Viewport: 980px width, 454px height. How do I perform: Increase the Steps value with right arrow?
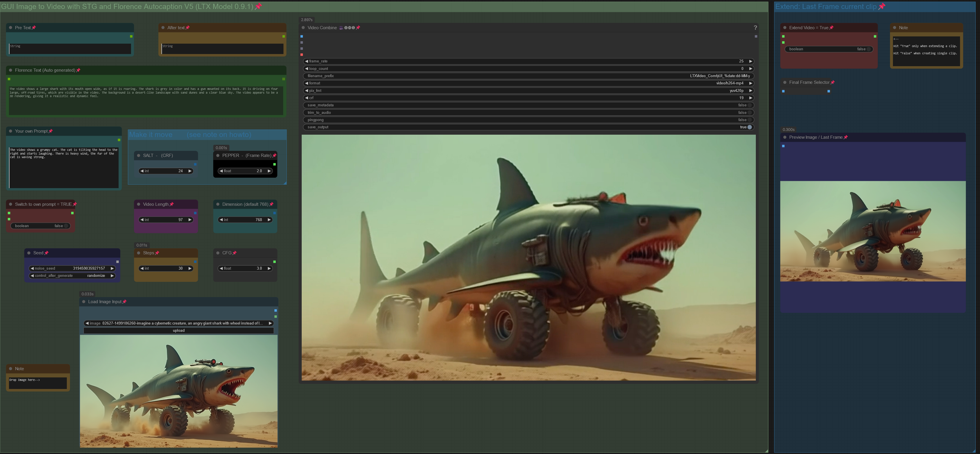(x=190, y=268)
